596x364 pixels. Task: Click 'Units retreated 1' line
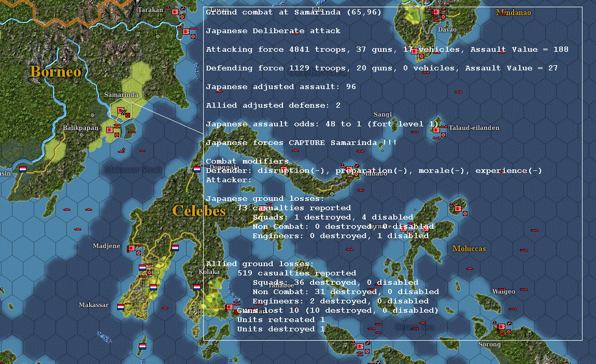[281, 319]
